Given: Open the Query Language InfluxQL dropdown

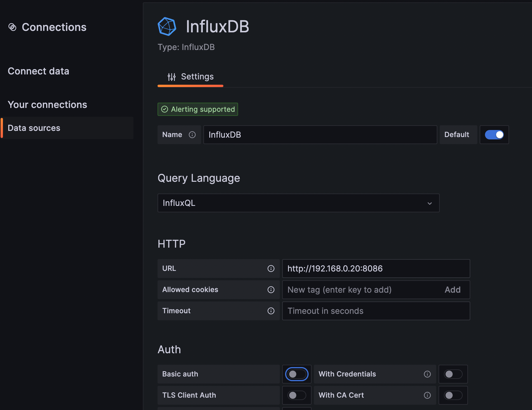Looking at the screenshot, I should [x=299, y=203].
